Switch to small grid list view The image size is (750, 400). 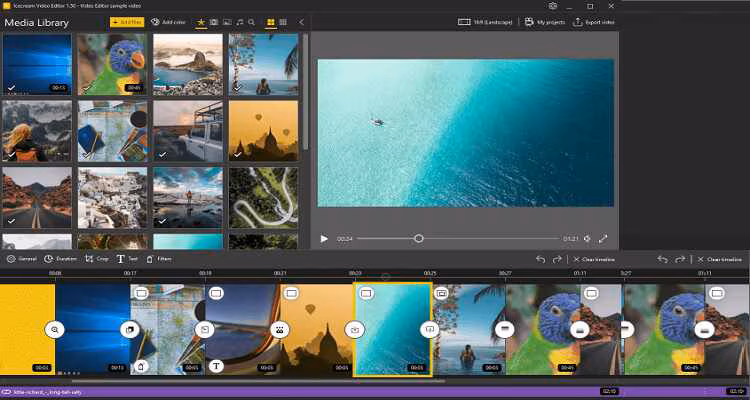[284, 21]
